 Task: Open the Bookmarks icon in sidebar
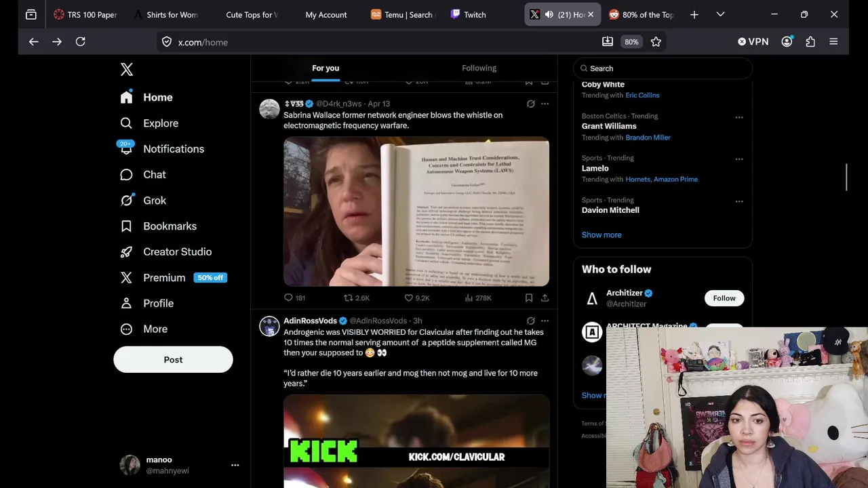click(126, 226)
